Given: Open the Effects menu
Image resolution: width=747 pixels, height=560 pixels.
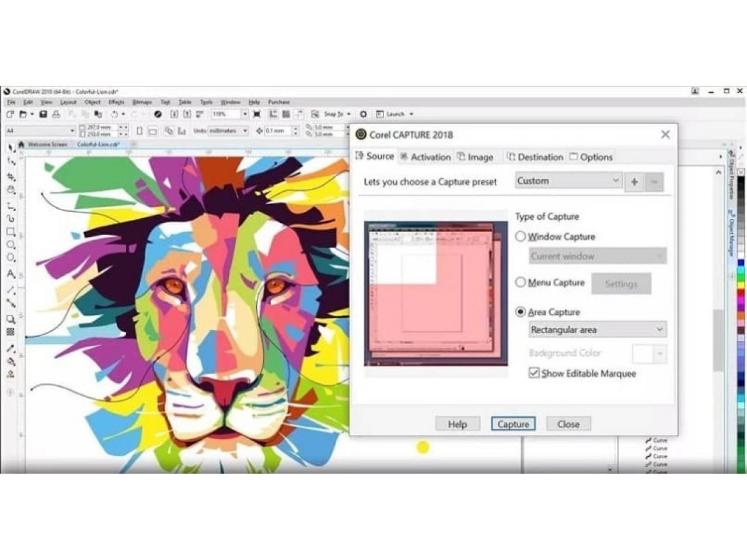Looking at the screenshot, I should (116, 102).
